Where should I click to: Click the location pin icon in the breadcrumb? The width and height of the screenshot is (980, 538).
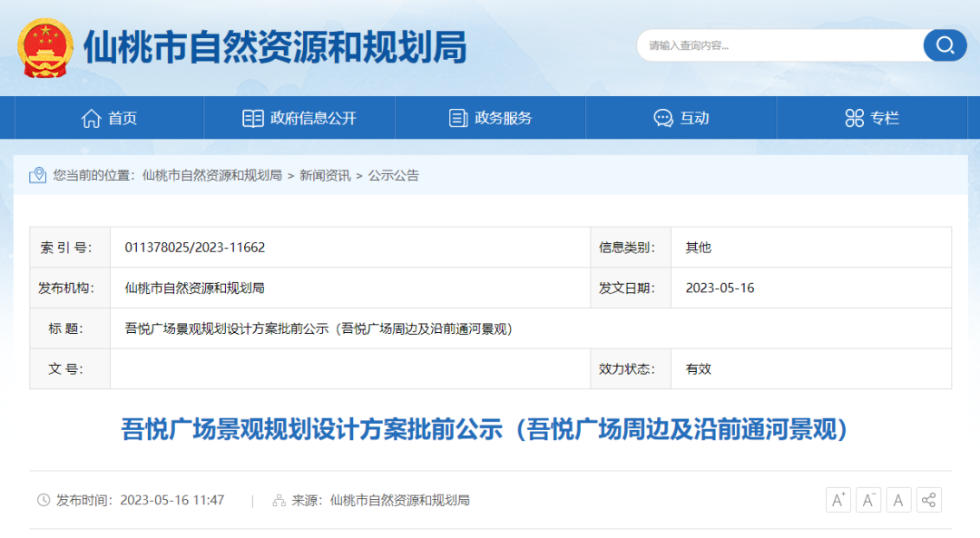point(36,175)
